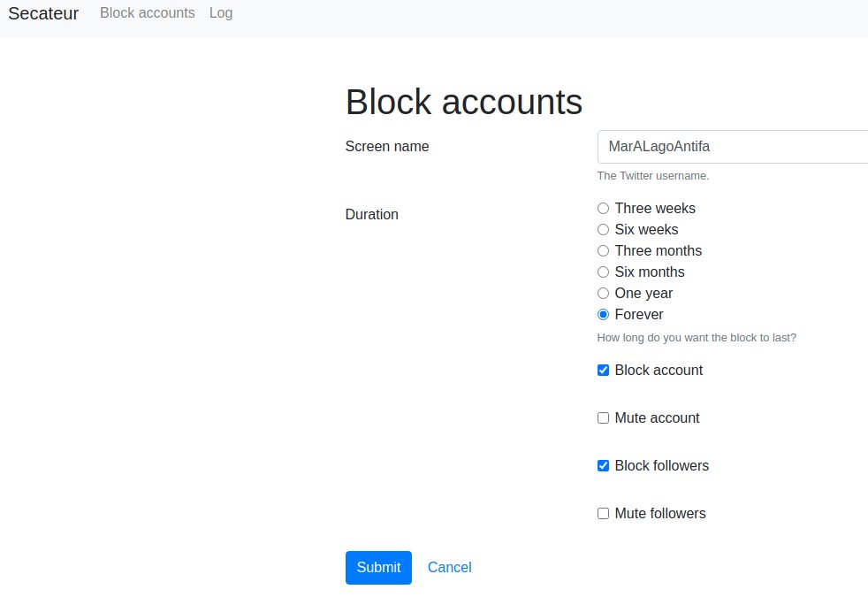868x597 pixels.
Task: Go to Block accounts in navbar
Action: click(148, 12)
